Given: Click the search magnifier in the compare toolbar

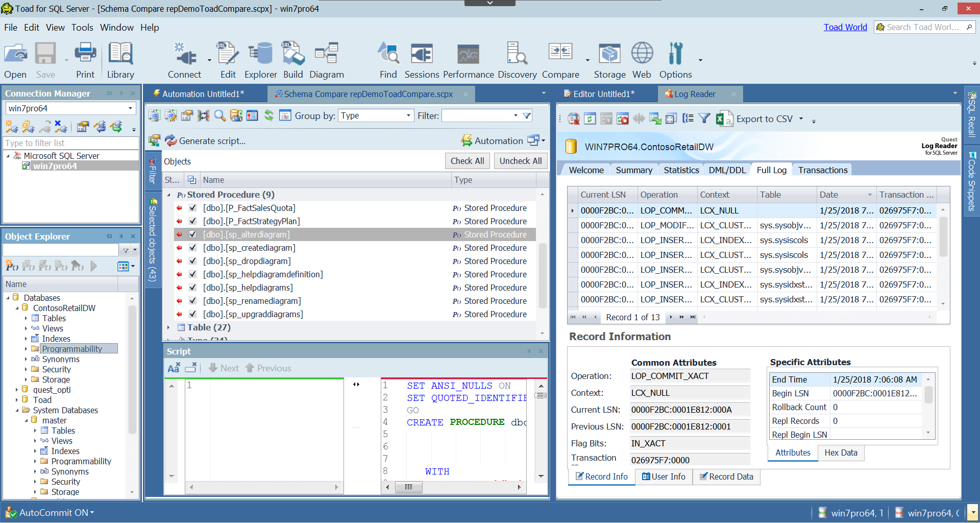Looking at the screenshot, I should coord(219,115).
